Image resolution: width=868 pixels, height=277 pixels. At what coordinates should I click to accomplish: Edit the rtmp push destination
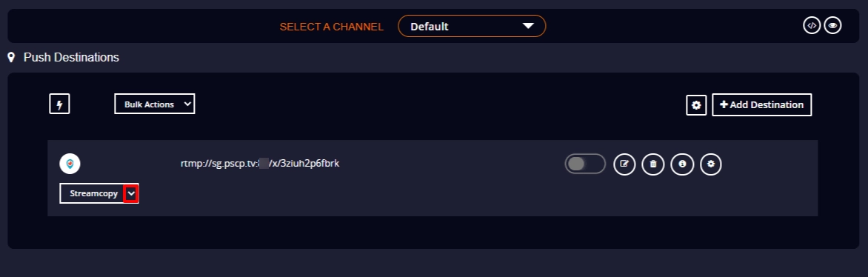624,164
